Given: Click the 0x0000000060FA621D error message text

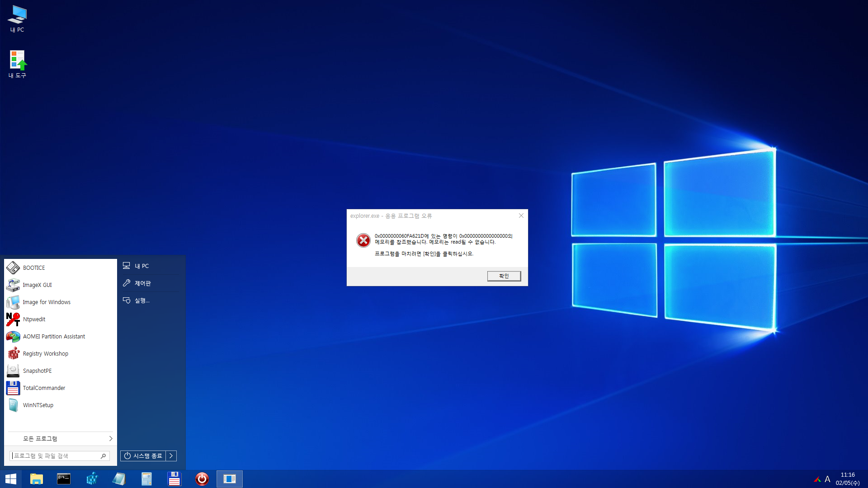Looking at the screenshot, I should click(x=443, y=239).
